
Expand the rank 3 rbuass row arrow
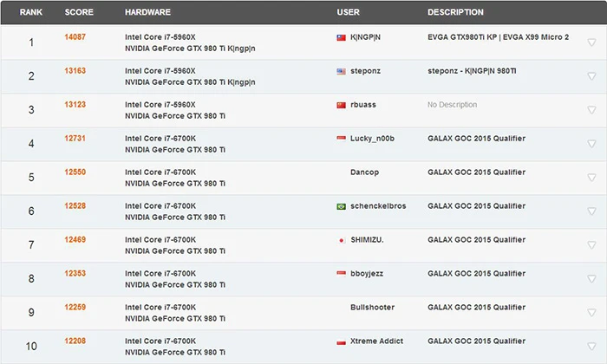(x=591, y=110)
